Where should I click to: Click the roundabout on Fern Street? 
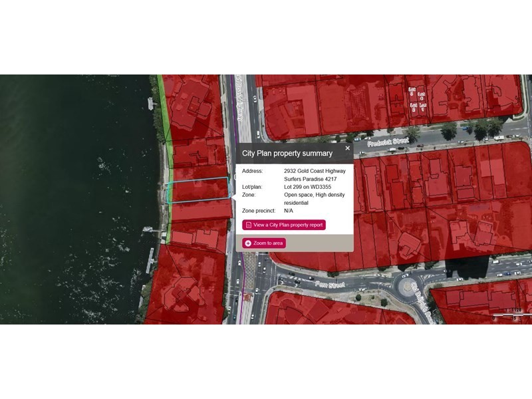pos(406,287)
